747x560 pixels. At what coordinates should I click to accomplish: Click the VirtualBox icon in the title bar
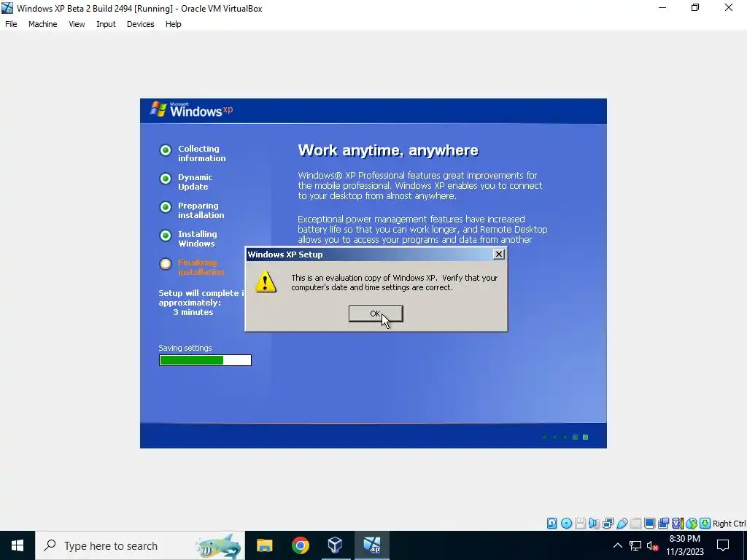tap(7, 8)
